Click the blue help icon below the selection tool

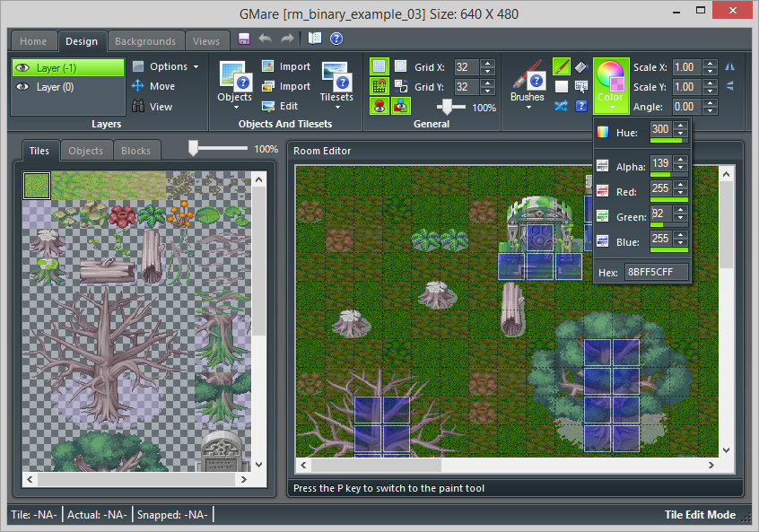tap(581, 106)
